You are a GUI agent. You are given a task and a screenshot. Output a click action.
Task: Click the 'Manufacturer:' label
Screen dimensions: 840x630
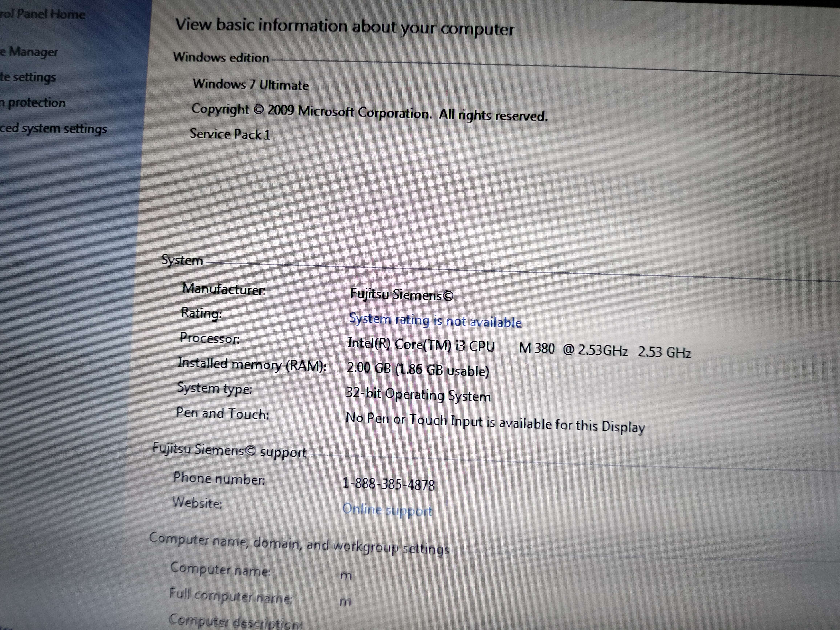click(x=224, y=289)
